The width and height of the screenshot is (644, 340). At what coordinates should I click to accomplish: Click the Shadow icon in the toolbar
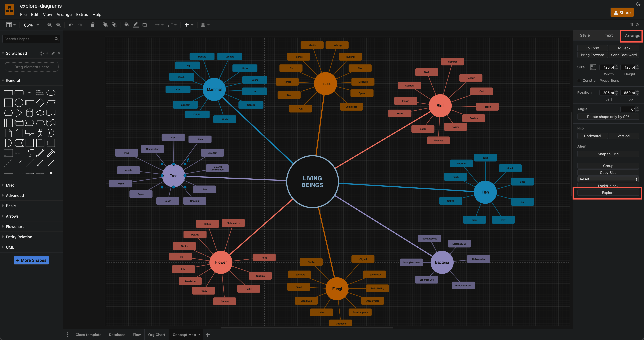click(x=145, y=25)
